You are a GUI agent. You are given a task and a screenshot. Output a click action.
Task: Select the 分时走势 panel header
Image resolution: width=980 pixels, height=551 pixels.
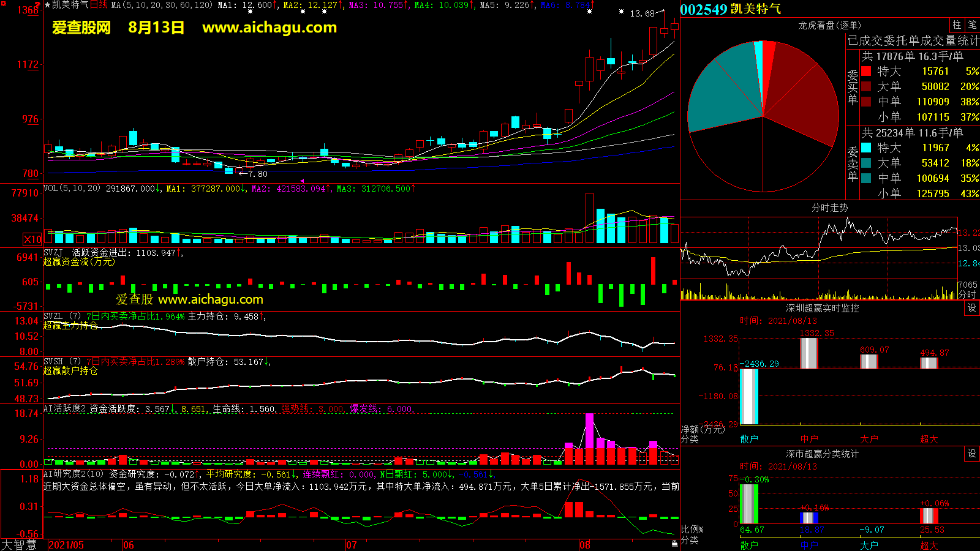tap(829, 208)
